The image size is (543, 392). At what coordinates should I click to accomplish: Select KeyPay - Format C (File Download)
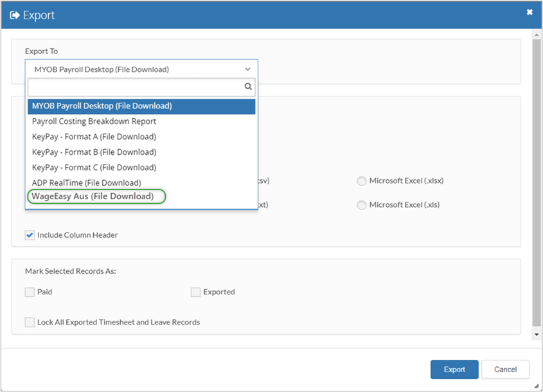[x=141, y=168]
